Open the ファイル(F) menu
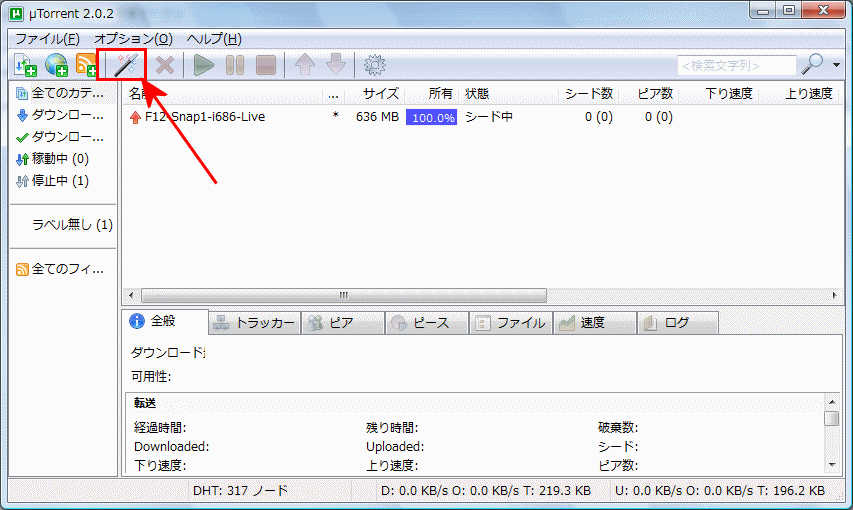Screen dimensions: 853x510 click(47, 39)
